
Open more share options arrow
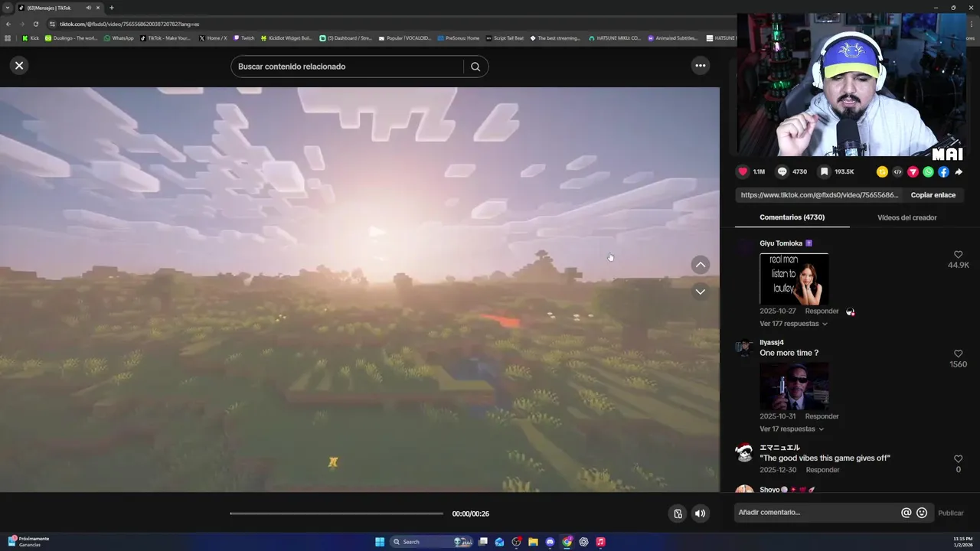pyautogui.click(x=959, y=172)
